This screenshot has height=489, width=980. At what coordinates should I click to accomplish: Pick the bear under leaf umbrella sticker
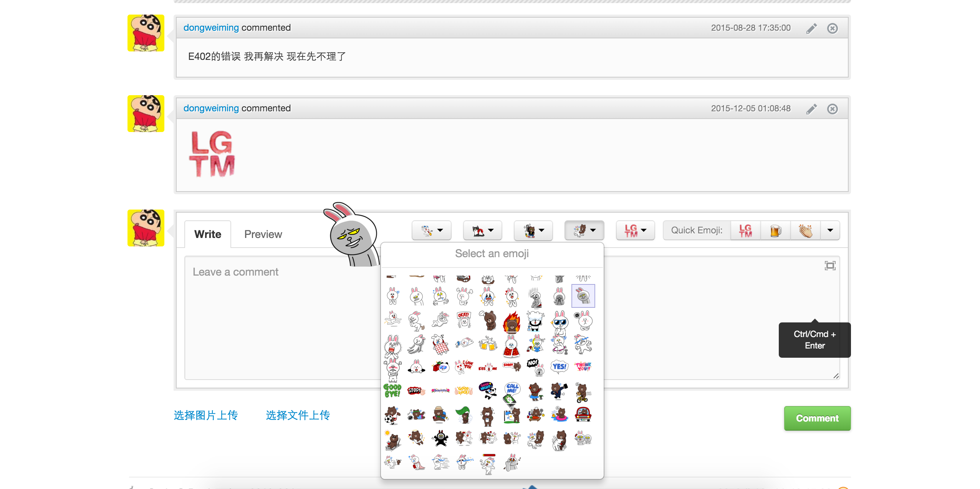pos(464,415)
